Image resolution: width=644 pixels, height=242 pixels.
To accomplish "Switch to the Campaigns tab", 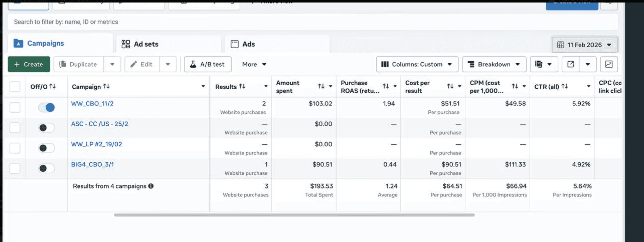I will point(60,43).
